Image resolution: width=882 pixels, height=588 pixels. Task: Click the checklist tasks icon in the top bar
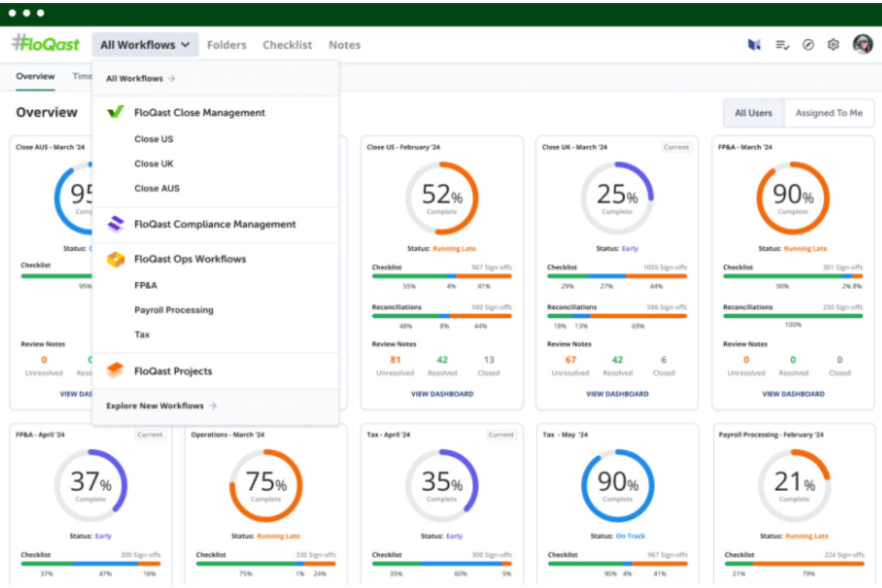coord(781,45)
